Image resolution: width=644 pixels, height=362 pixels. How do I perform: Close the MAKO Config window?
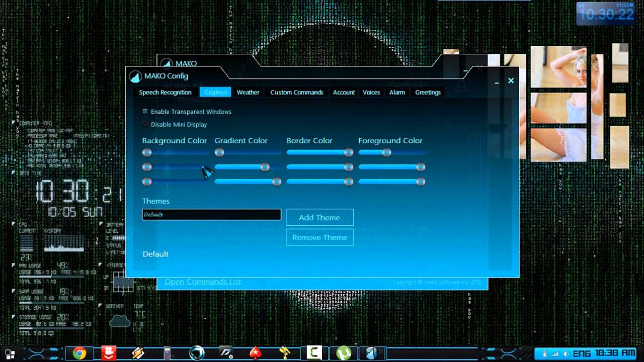(x=511, y=80)
